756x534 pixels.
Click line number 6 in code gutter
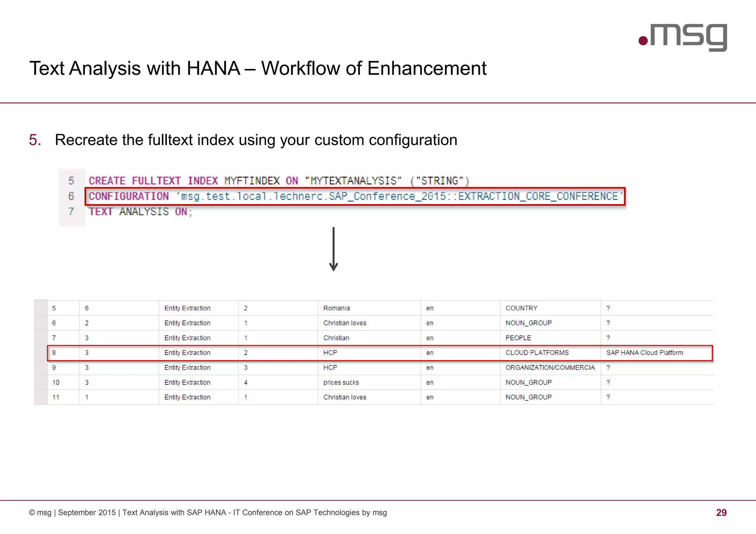[x=71, y=196]
